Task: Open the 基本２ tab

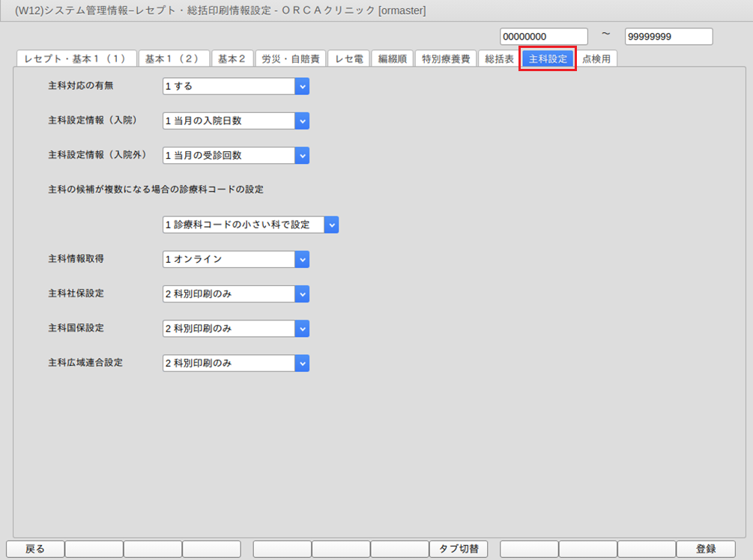Action: tap(232, 59)
